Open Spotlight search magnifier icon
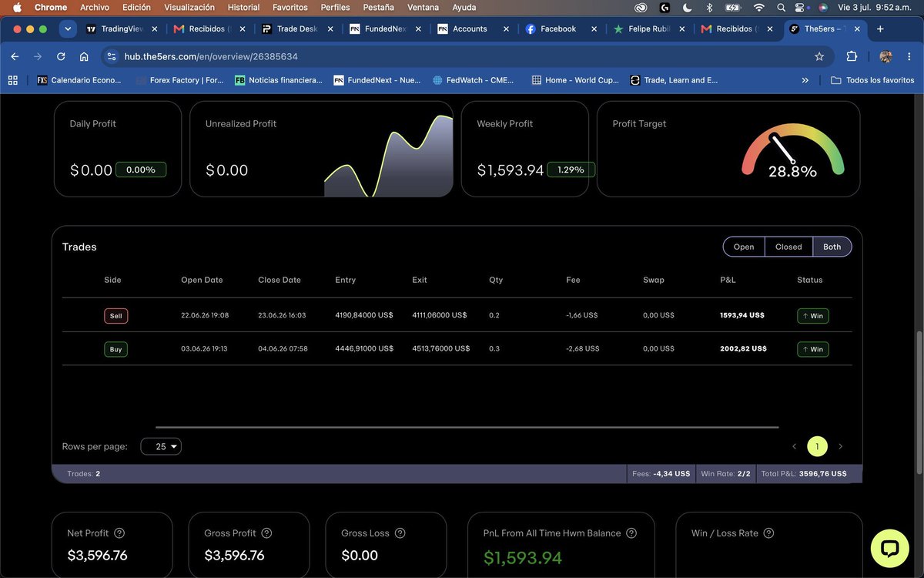This screenshot has width=924, height=578. (x=782, y=7)
